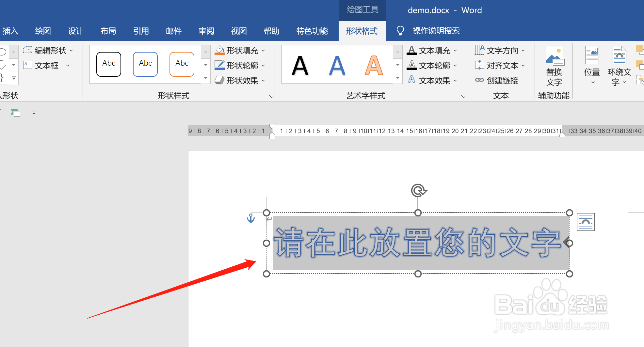Select the black outline Abc shape style
This screenshot has width=644, height=347.
[x=109, y=64]
